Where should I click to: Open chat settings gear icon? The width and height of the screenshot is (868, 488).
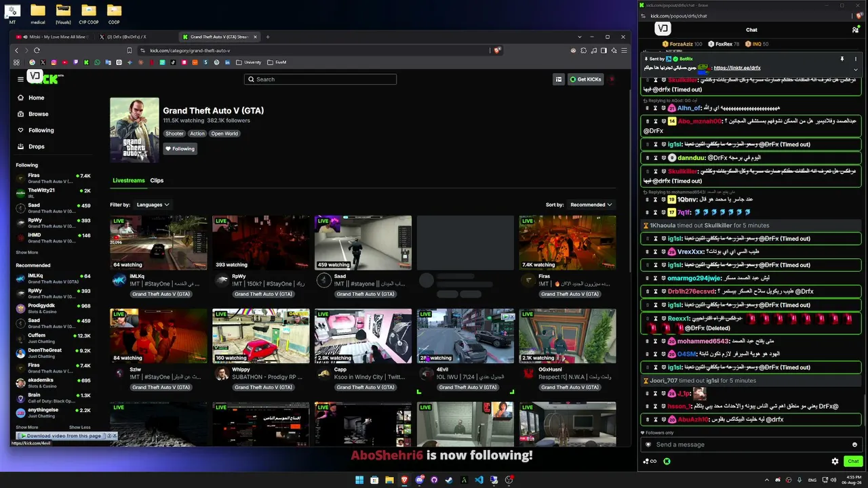click(835, 462)
